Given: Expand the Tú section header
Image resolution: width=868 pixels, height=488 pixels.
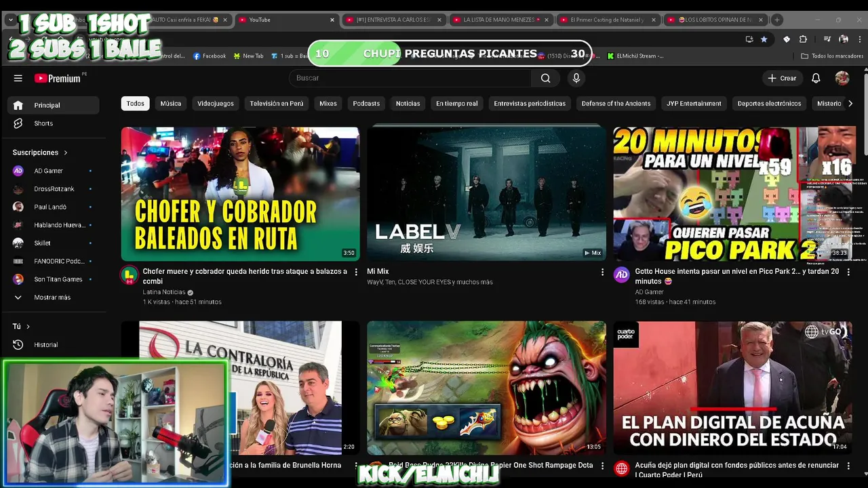Looking at the screenshot, I should (x=21, y=327).
